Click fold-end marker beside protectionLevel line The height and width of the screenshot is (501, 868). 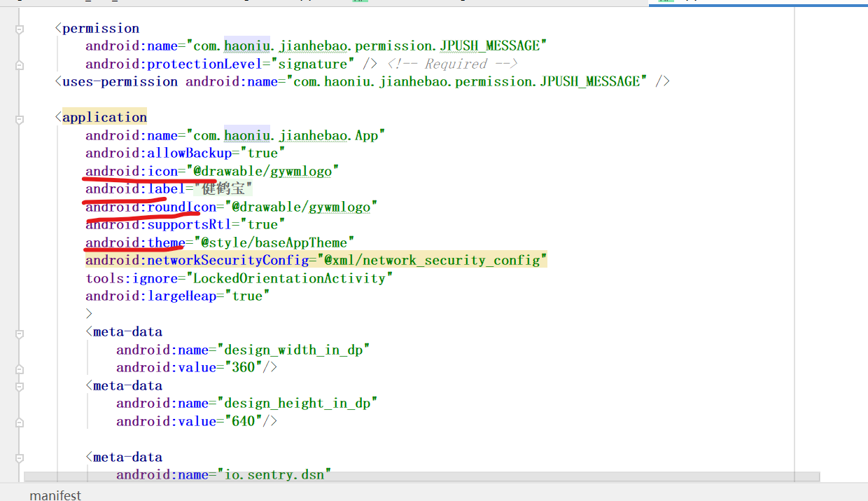20,64
